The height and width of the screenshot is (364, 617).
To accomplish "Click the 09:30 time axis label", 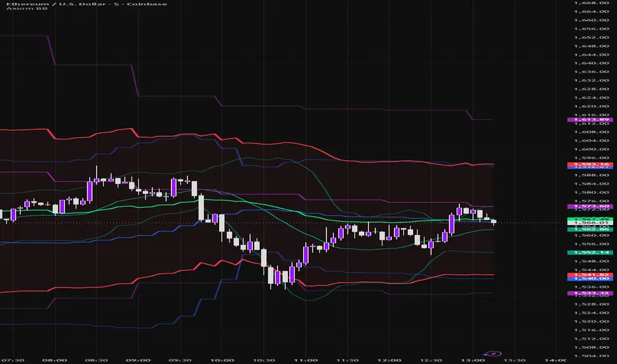I will [x=180, y=360].
